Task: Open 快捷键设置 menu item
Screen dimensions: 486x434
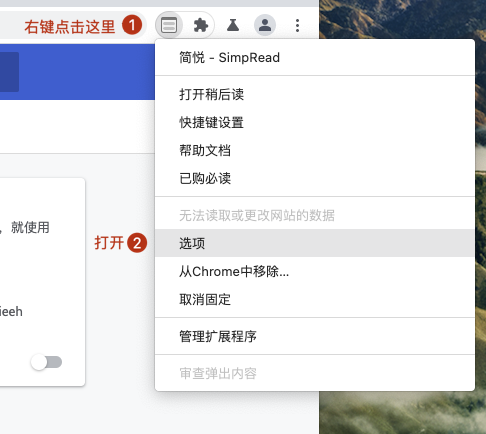Action: point(315,122)
